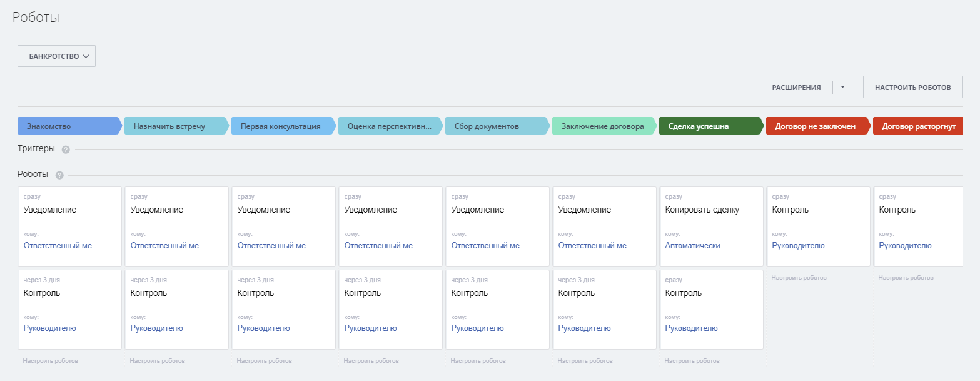980x381 pixels.
Task: Click the help icon next to Триггеры
Action: click(66, 150)
